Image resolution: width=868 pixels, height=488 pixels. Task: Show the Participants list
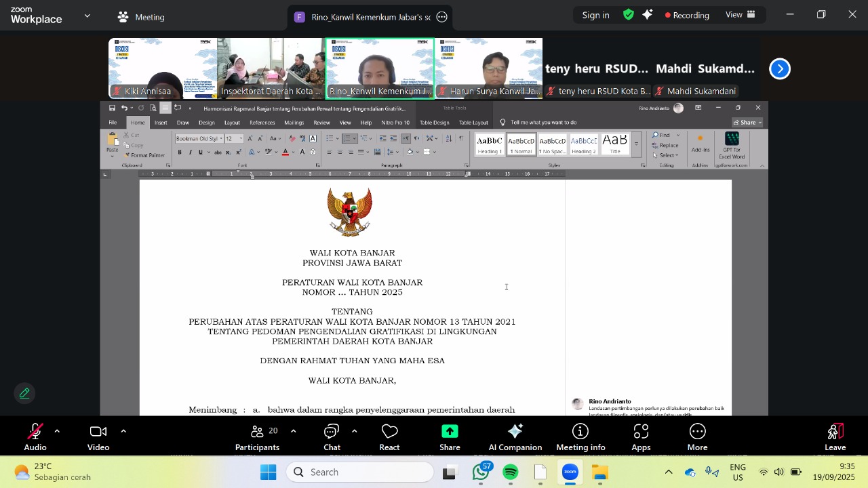[257, 437]
